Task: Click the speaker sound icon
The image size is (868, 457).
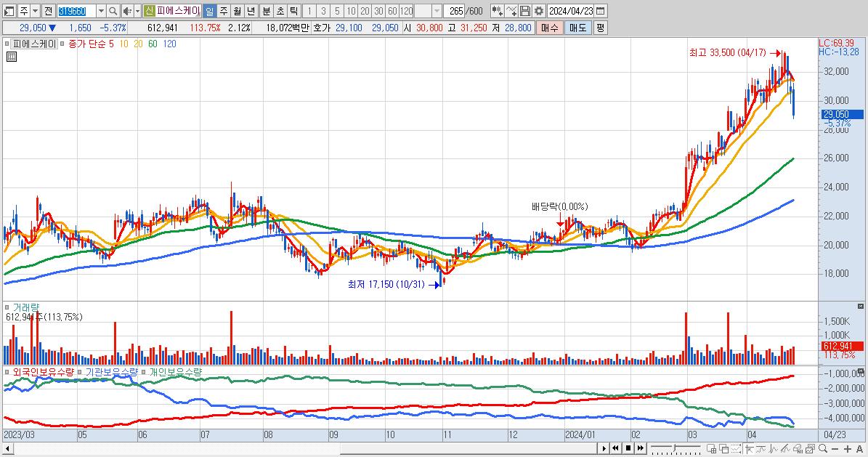Action: tap(127, 10)
